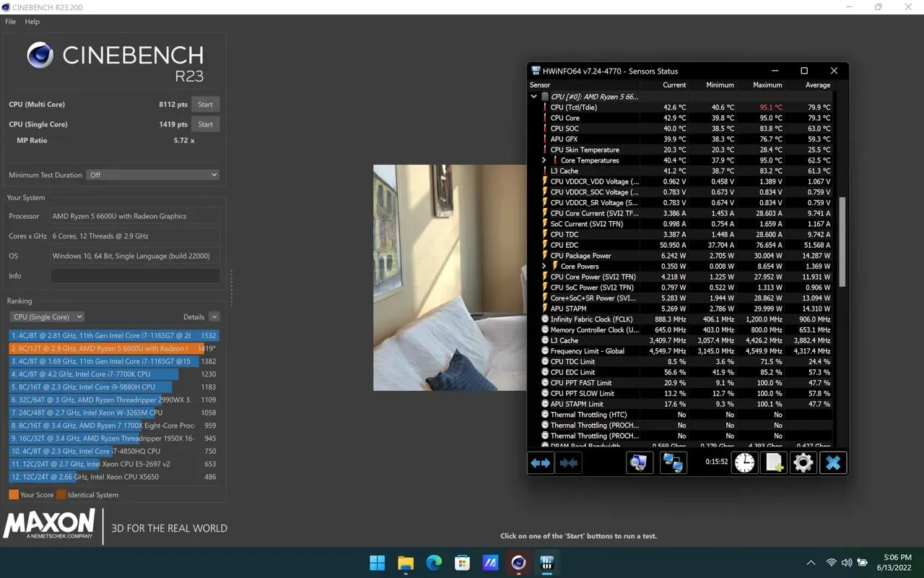Open the Windows Start menu
Screen dimensions: 924x578
click(x=378, y=563)
